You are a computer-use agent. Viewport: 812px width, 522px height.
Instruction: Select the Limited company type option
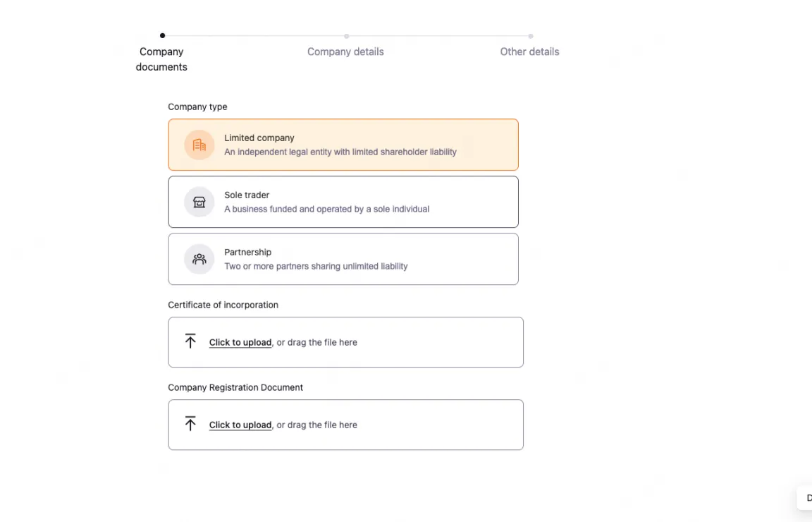(343, 145)
